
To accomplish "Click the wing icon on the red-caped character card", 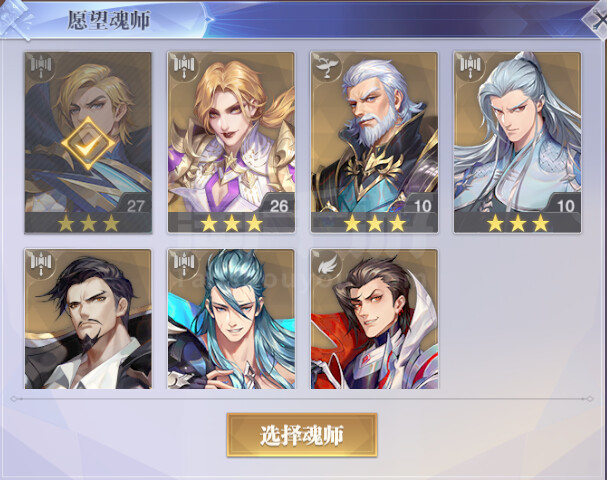I will (327, 264).
